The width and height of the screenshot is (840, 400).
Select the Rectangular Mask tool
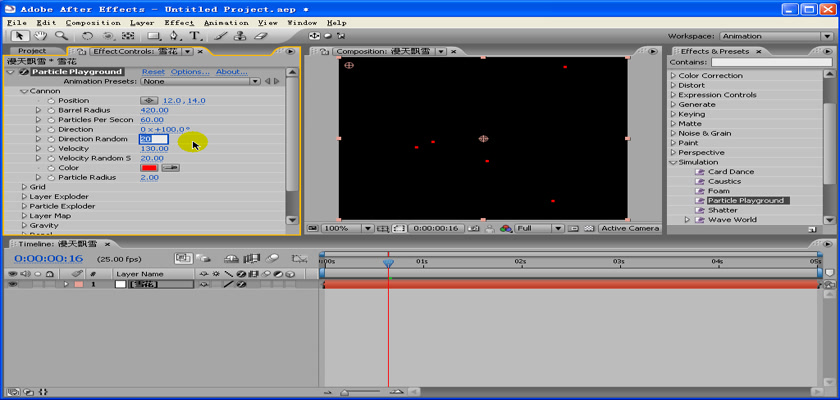pyautogui.click(x=154, y=36)
